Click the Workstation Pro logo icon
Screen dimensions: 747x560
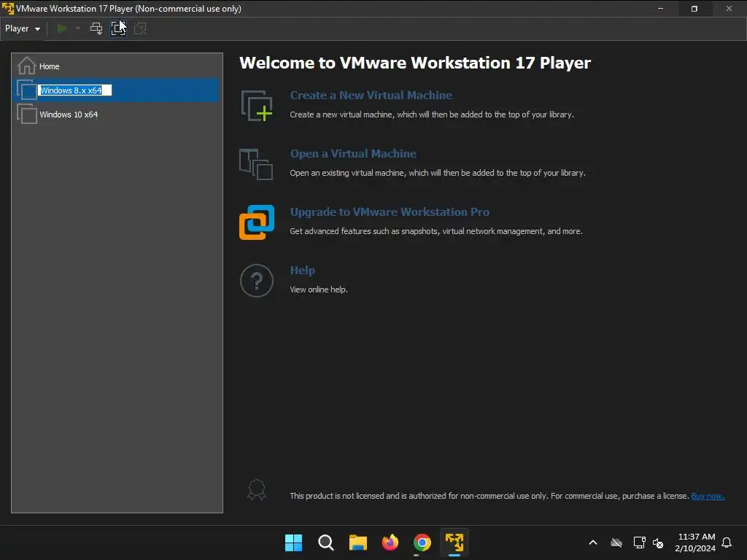257,222
